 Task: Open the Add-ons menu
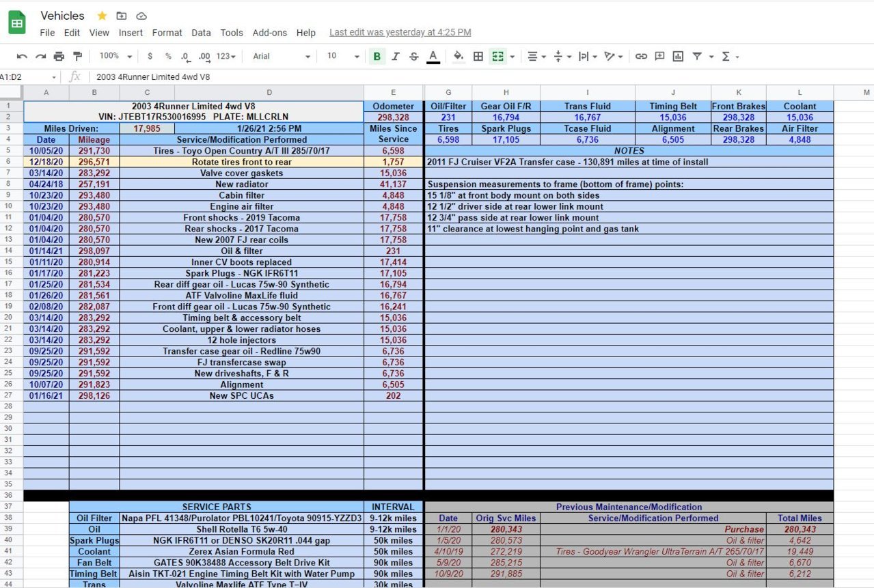click(270, 33)
